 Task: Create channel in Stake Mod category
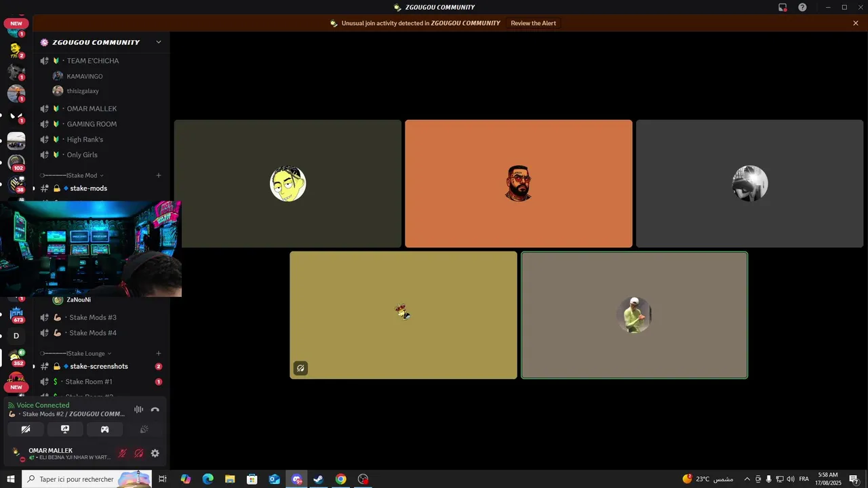click(x=159, y=176)
